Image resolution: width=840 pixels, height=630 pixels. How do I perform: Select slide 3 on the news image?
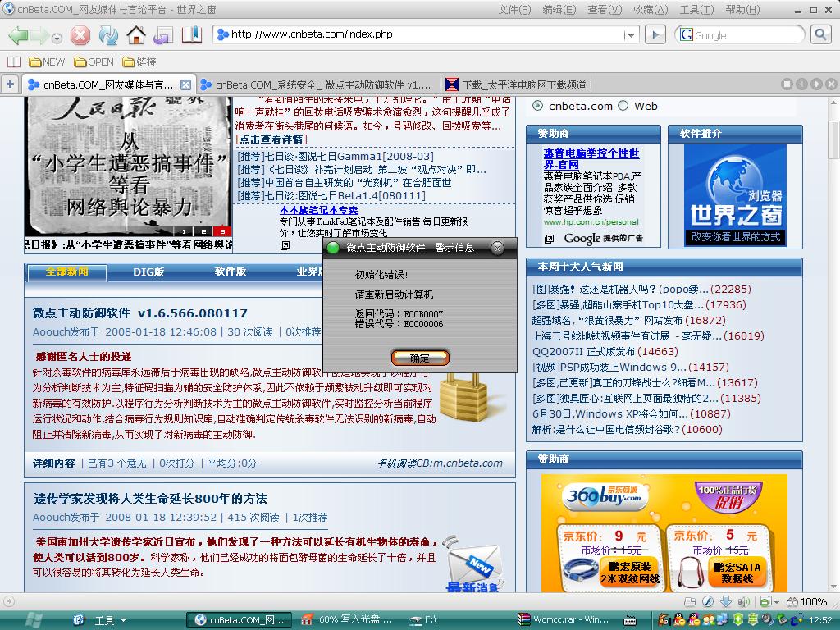[x=222, y=231]
